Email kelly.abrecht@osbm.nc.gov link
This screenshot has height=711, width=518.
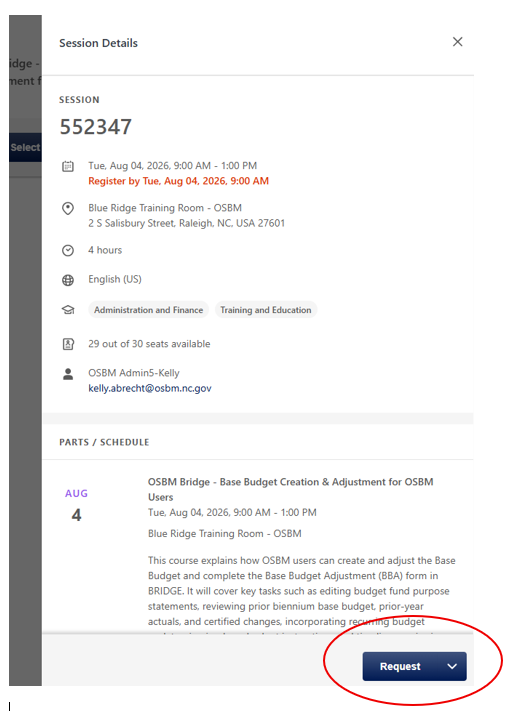click(x=150, y=388)
